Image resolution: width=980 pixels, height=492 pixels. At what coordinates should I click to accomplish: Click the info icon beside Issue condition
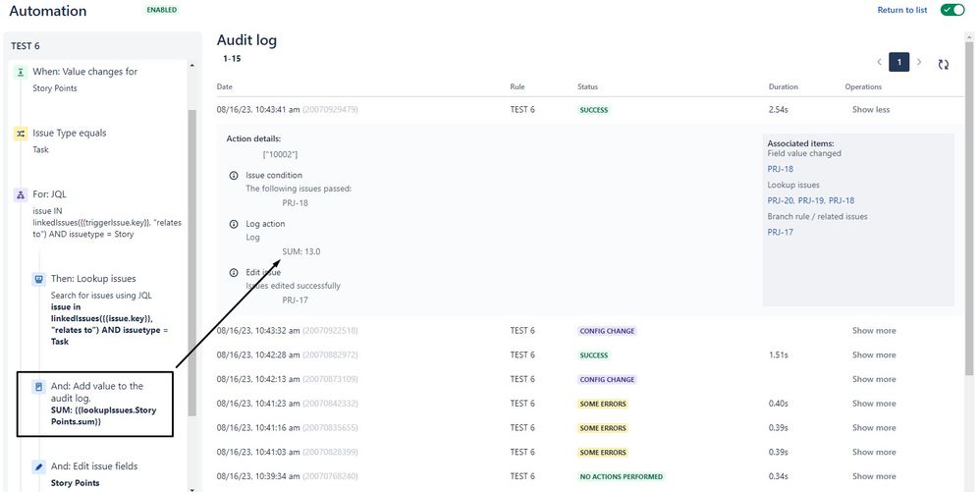pos(234,175)
